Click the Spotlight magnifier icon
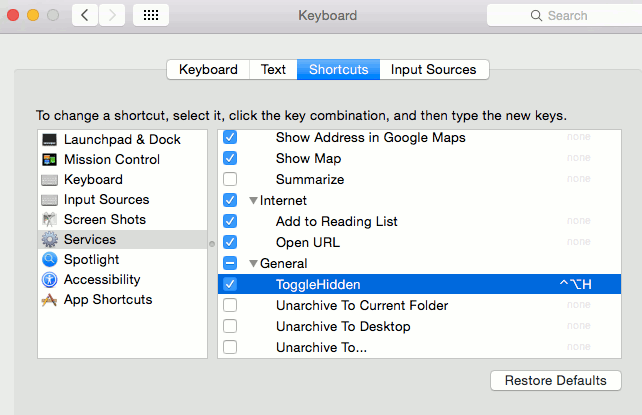Screen dimensions: 642x415 pyautogui.click(x=50, y=259)
